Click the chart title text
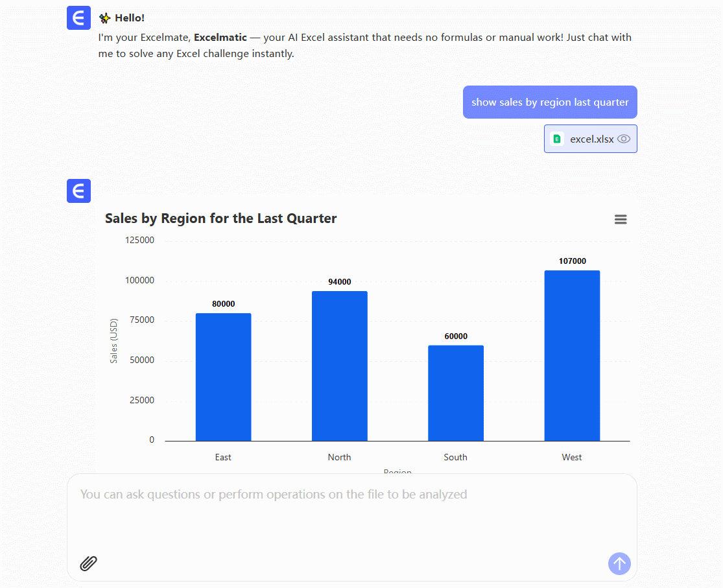Viewport: 723px width, 588px height. 220,218
